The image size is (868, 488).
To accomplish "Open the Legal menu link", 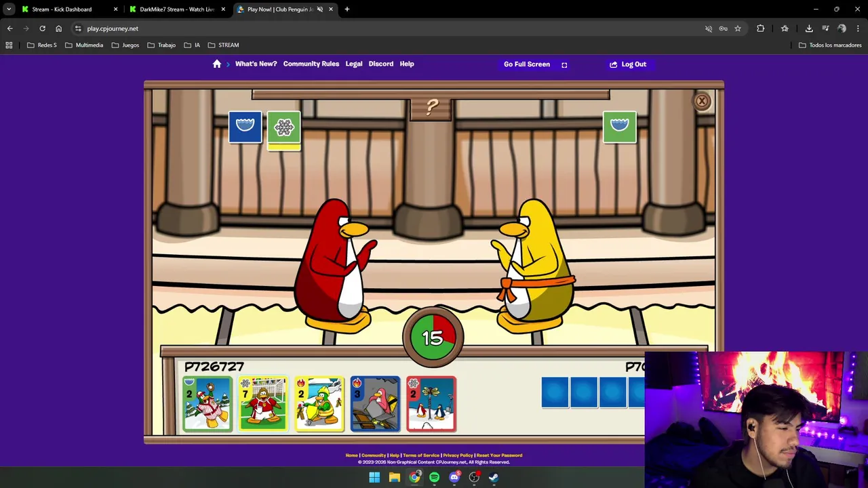I will coord(354,64).
